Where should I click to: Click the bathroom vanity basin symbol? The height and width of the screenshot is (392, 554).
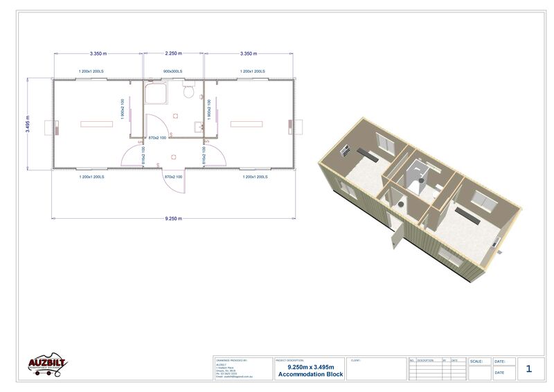[x=199, y=127]
